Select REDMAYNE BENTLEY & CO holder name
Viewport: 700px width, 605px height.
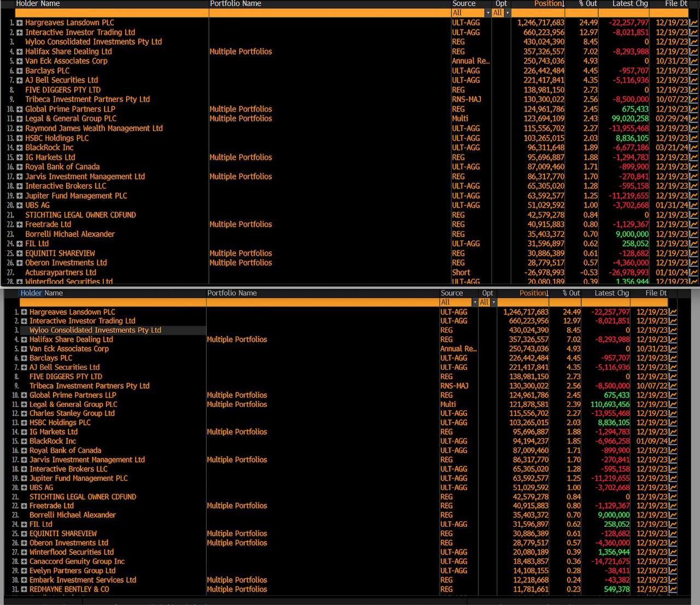click(x=69, y=590)
